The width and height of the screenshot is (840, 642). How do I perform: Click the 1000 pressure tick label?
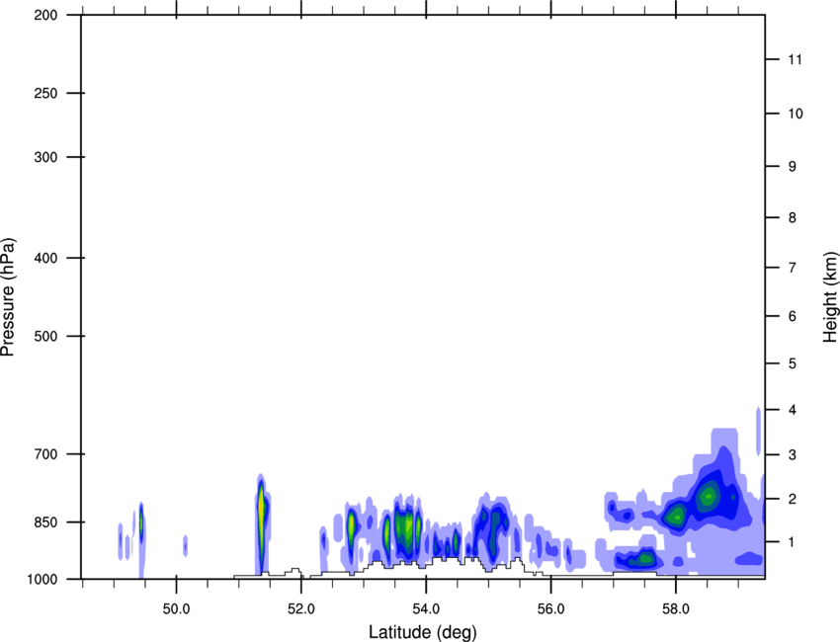(x=42, y=579)
